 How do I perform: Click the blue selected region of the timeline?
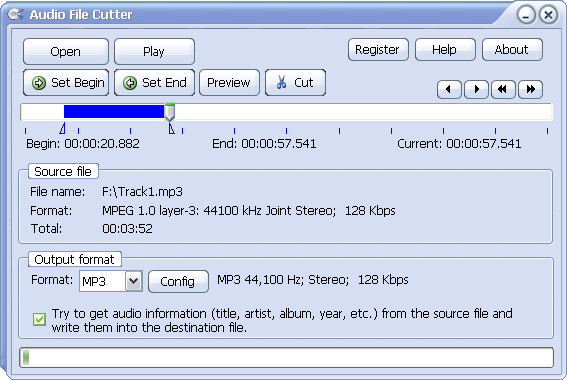[114, 111]
